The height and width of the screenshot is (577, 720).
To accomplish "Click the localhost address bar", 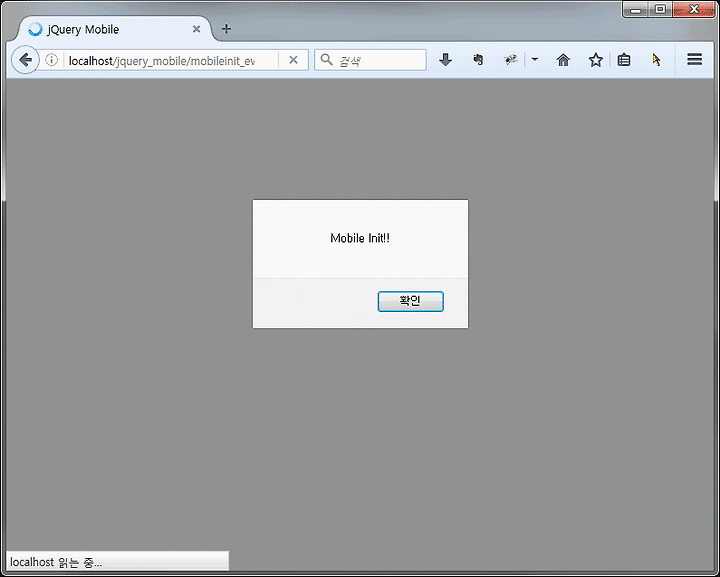I will click(172, 60).
